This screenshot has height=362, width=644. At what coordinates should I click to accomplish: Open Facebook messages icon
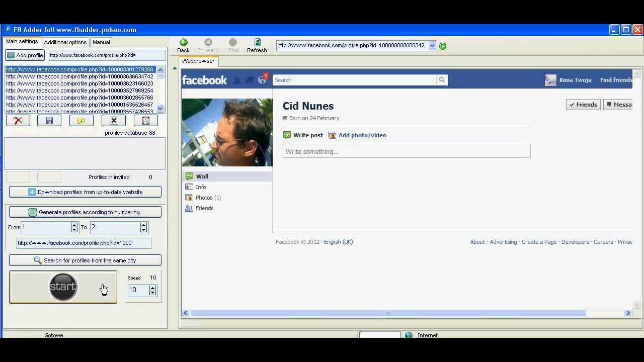point(249,80)
